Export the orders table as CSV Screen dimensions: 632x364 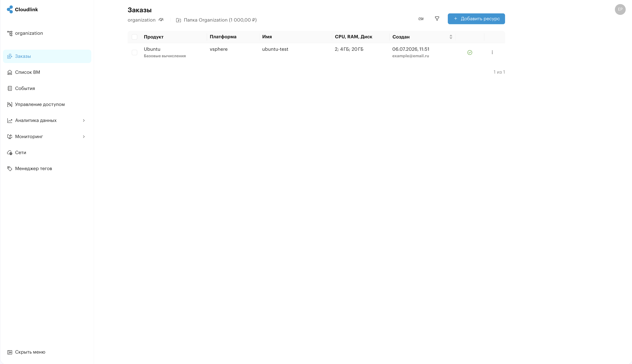coord(421,19)
